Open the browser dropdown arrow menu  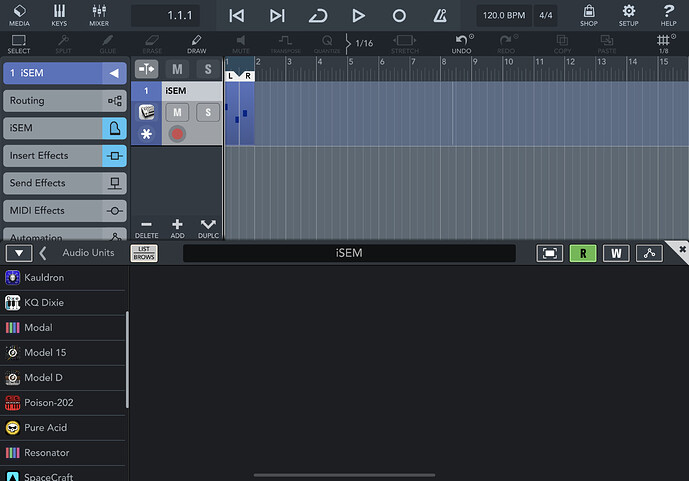point(19,253)
